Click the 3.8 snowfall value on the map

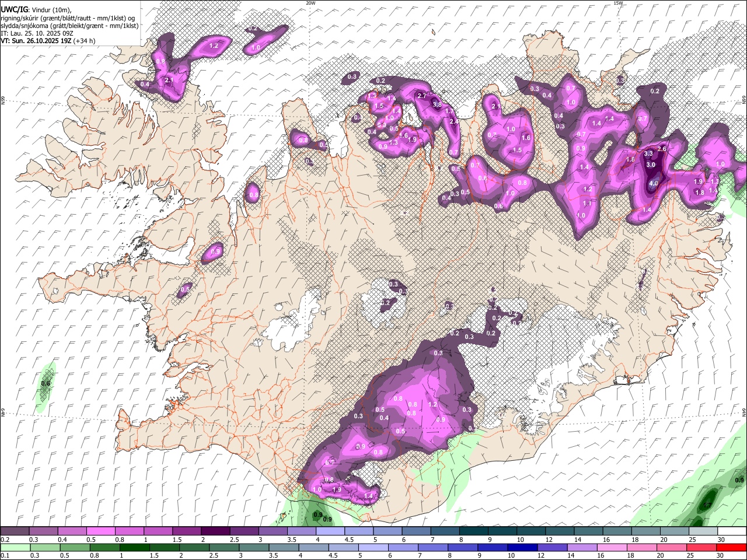tap(437, 104)
